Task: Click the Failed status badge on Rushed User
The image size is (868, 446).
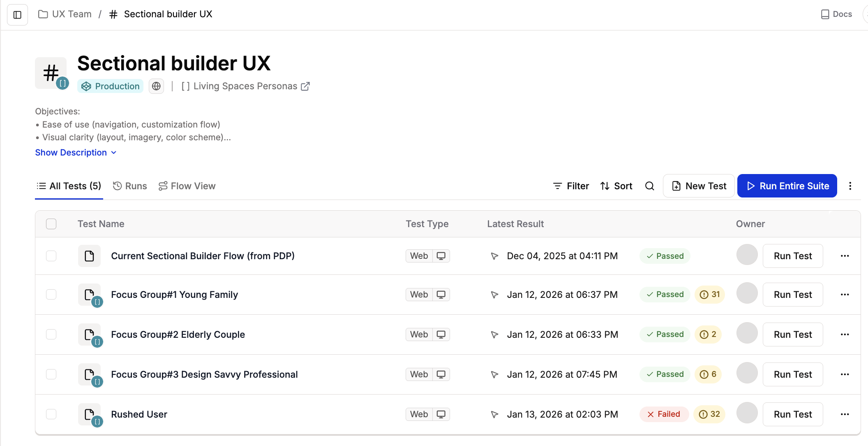Action: coord(664,414)
